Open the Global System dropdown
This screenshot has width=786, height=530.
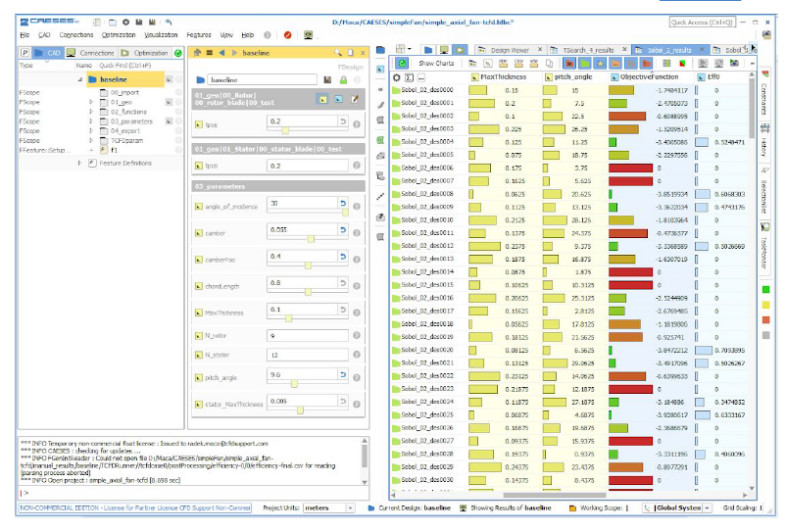tap(677, 508)
